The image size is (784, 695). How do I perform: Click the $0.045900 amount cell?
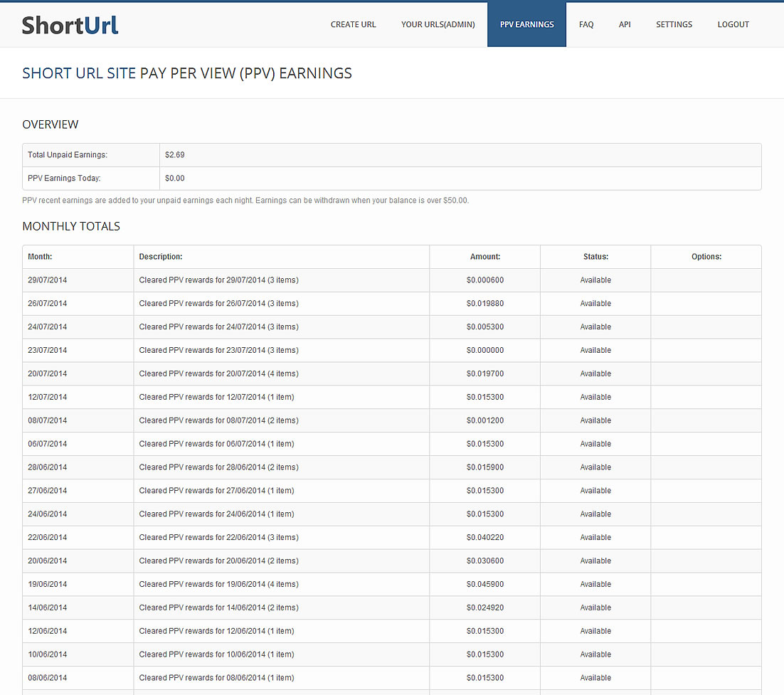pos(485,585)
